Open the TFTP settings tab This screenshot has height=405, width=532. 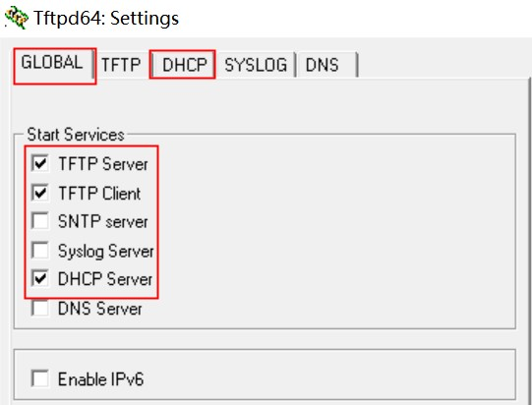pyautogui.click(x=121, y=65)
